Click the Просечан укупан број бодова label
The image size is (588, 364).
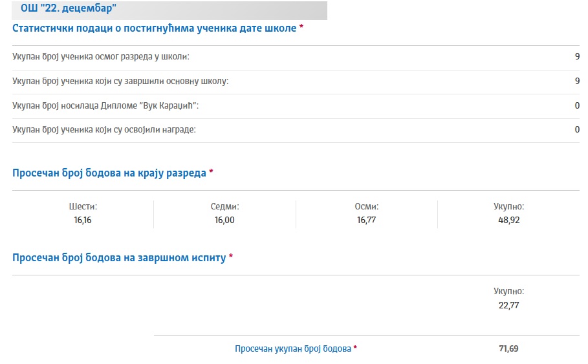click(293, 349)
